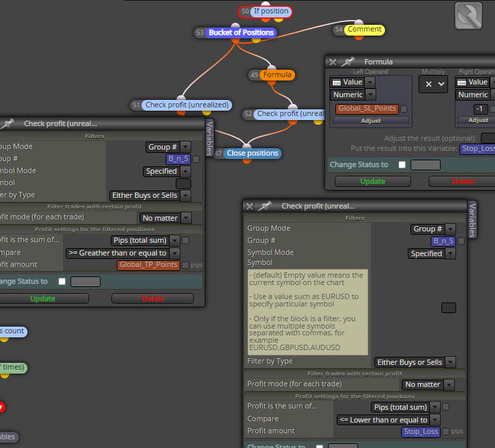Click the grey status color swatch in Formula panel
This screenshot has width=495, height=448.
[x=425, y=165]
